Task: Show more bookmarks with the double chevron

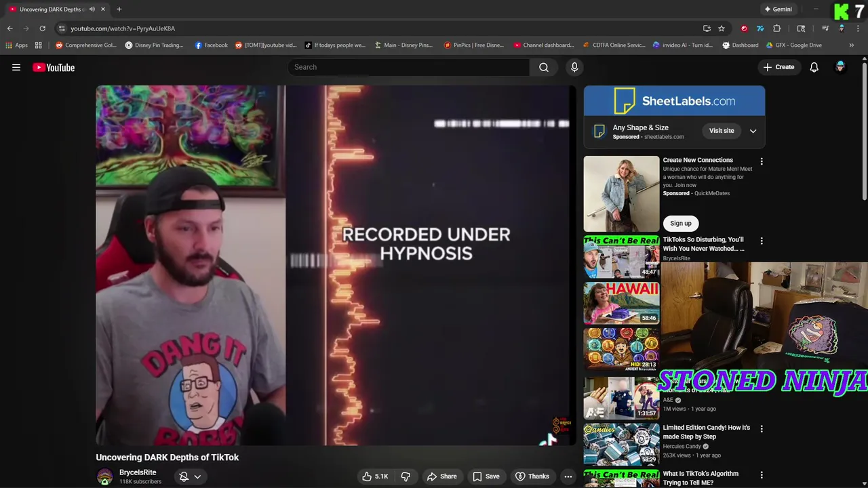Action: coord(851,45)
